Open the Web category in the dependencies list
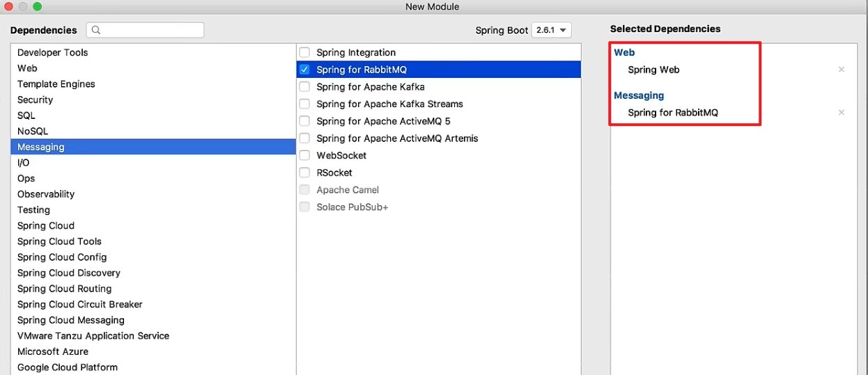Image resolution: width=868 pixels, height=375 pixels. pos(27,68)
